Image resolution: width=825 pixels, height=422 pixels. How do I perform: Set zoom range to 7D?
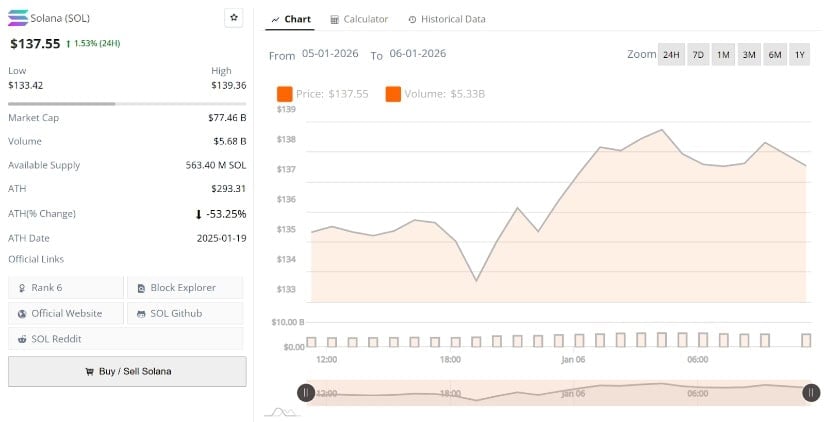698,55
